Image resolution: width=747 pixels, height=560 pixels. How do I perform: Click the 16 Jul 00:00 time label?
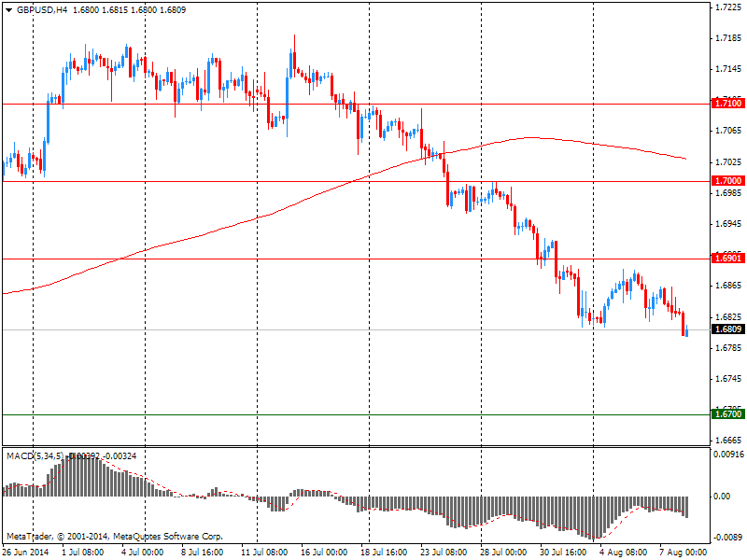click(324, 553)
